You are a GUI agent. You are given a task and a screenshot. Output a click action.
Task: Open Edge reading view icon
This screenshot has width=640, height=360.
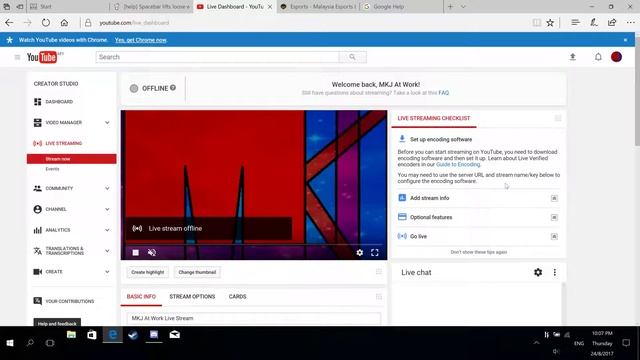(x=537, y=23)
